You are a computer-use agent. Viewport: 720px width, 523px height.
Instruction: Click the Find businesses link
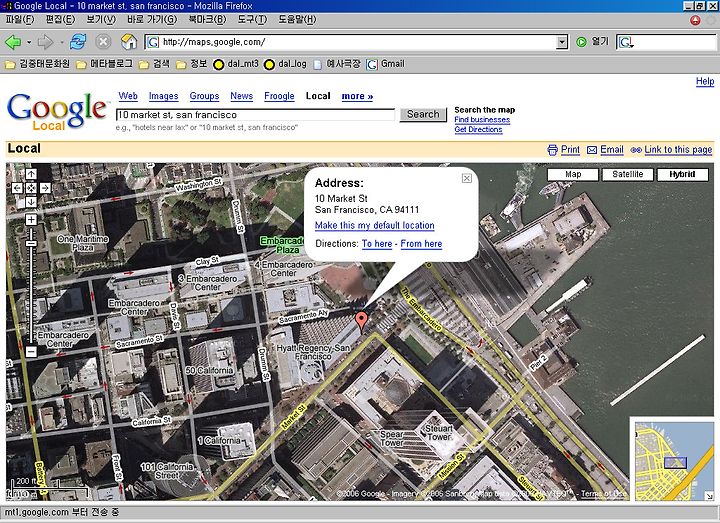(x=482, y=120)
